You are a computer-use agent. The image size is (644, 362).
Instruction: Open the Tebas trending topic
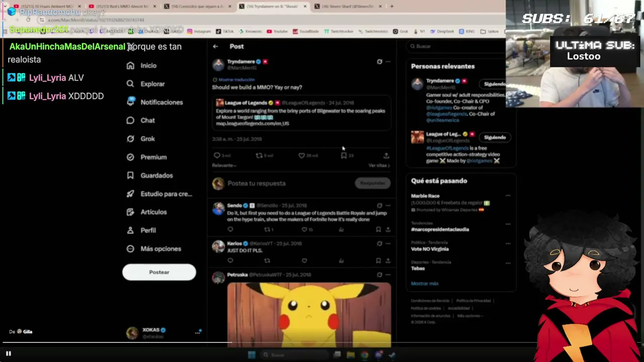coord(418,268)
